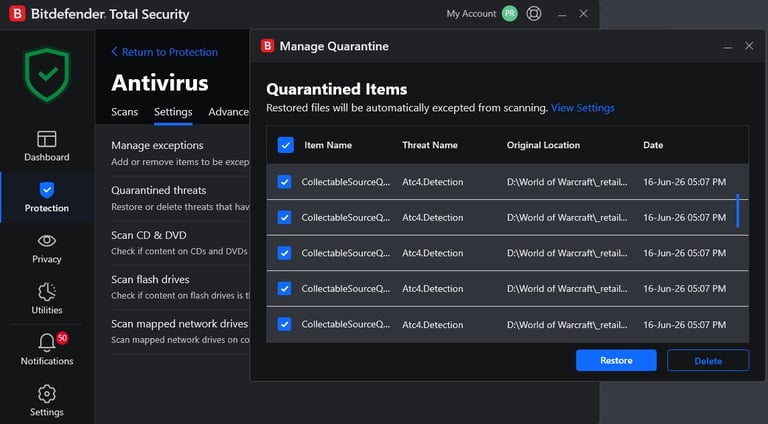768x424 pixels.
Task: Open the support lifebuoy icon
Action: pos(534,14)
